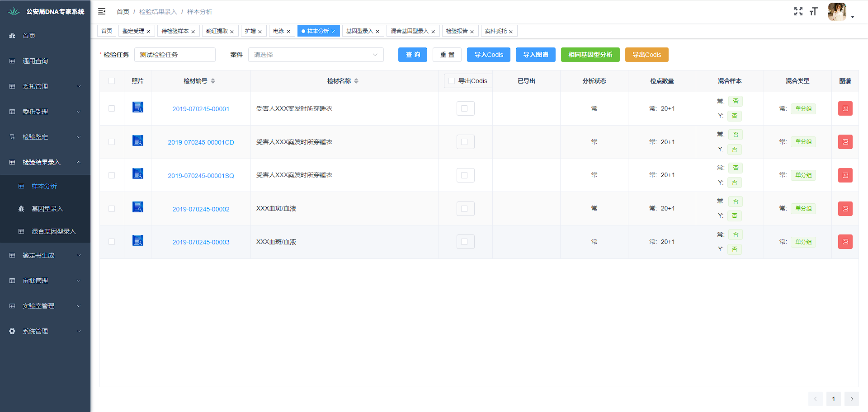The width and height of the screenshot is (868, 412).
Task: Tick the 导出Codis header checkbox
Action: (452, 81)
